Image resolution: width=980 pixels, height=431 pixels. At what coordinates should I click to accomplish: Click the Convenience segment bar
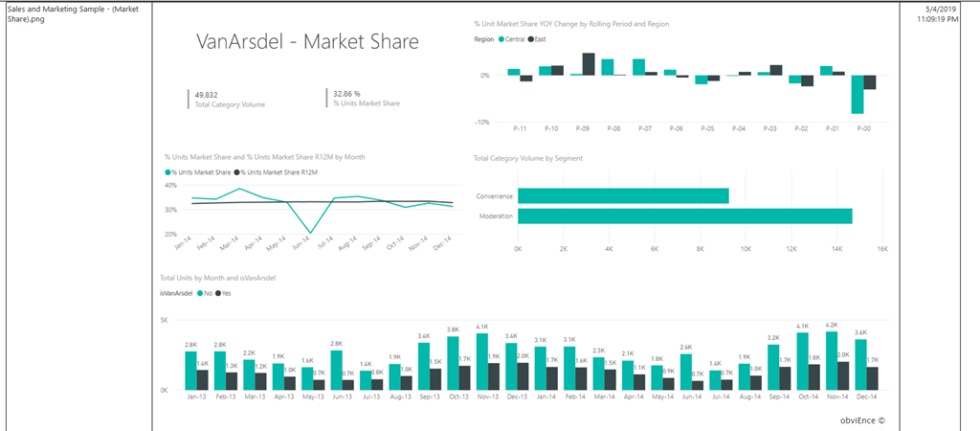point(623,196)
